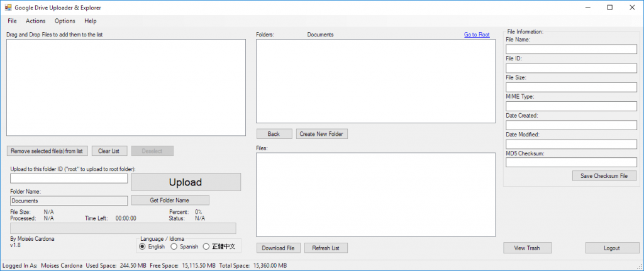Click the upload progress bar
Screen dimensions: 644x271
(x=123, y=228)
